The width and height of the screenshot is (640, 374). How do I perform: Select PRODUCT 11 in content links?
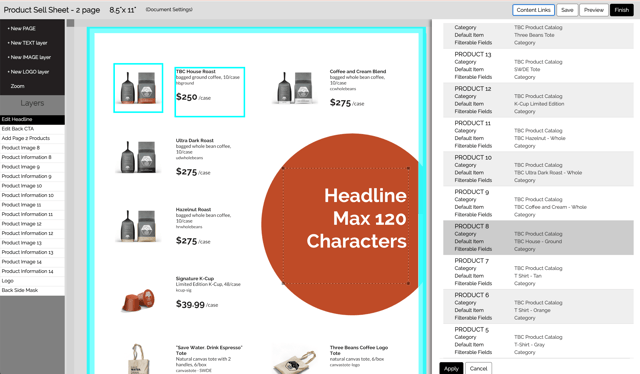[x=538, y=134]
